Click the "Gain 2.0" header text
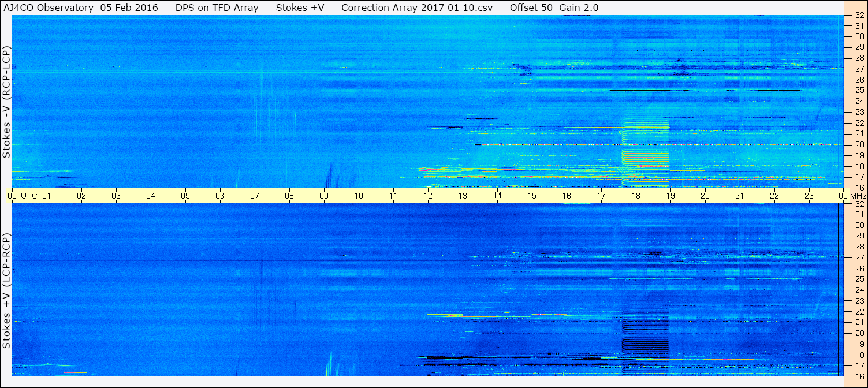The width and height of the screenshot is (868, 388). click(579, 8)
